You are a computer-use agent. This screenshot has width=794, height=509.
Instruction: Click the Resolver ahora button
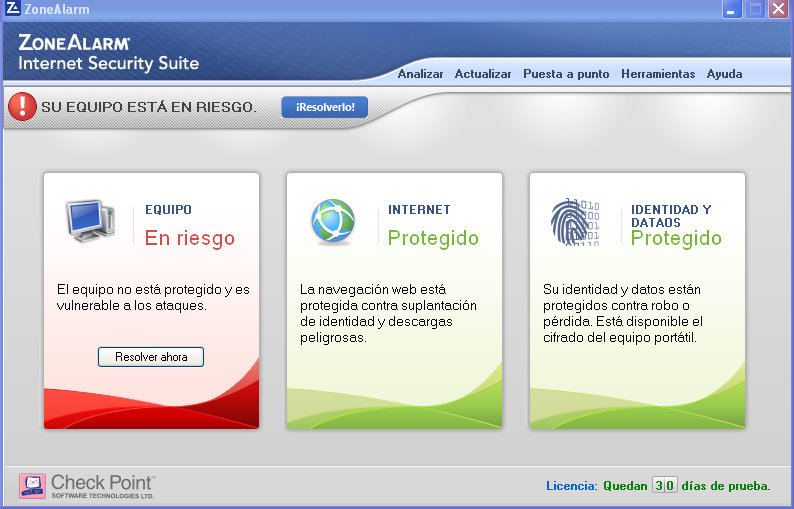coord(151,357)
